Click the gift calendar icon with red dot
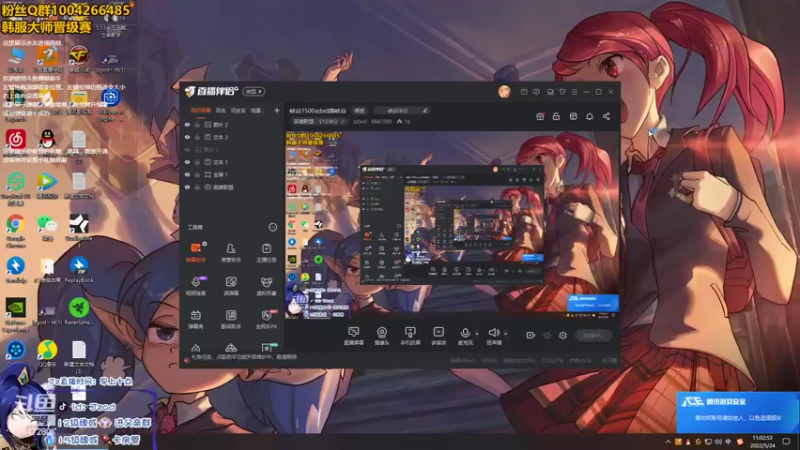The width and height of the screenshot is (800, 450). point(540,116)
